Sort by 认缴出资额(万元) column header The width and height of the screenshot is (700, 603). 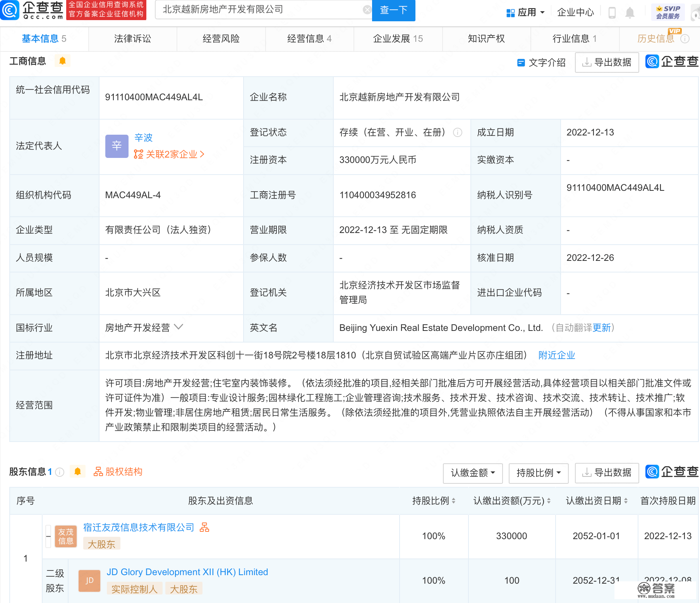tap(512, 501)
